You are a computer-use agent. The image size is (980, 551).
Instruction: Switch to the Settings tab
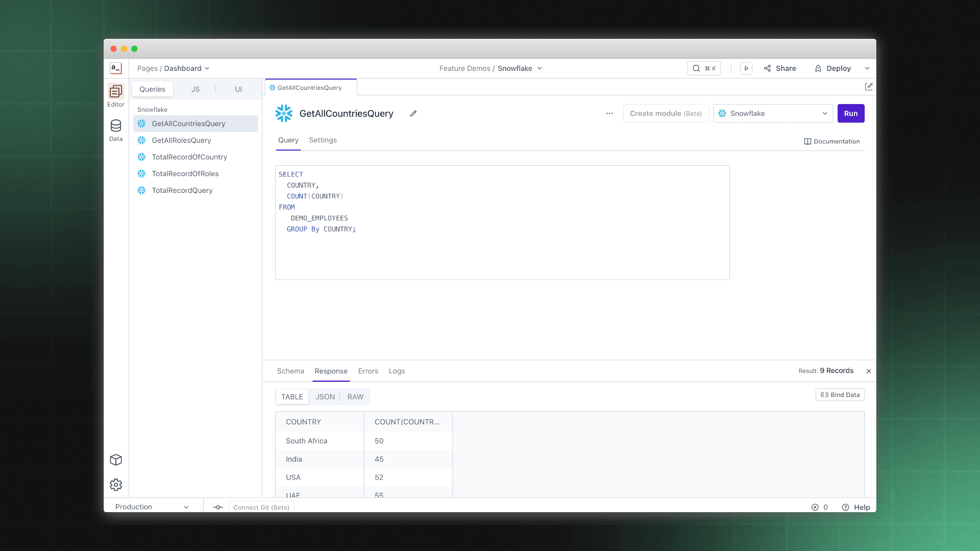(x=323, y=140)
